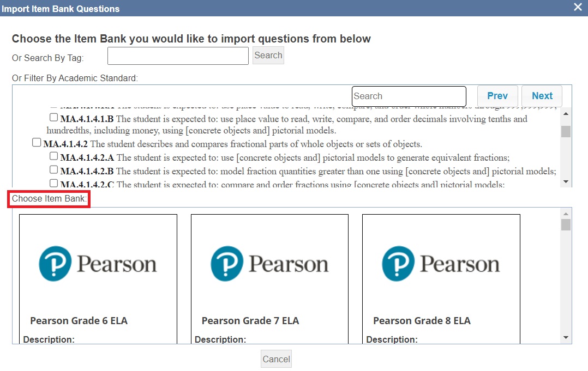Select the Pearson Grade 8 ELA title
Image resolution: width=588 pixels, height=371 pixels.
(x=422, y=321)
